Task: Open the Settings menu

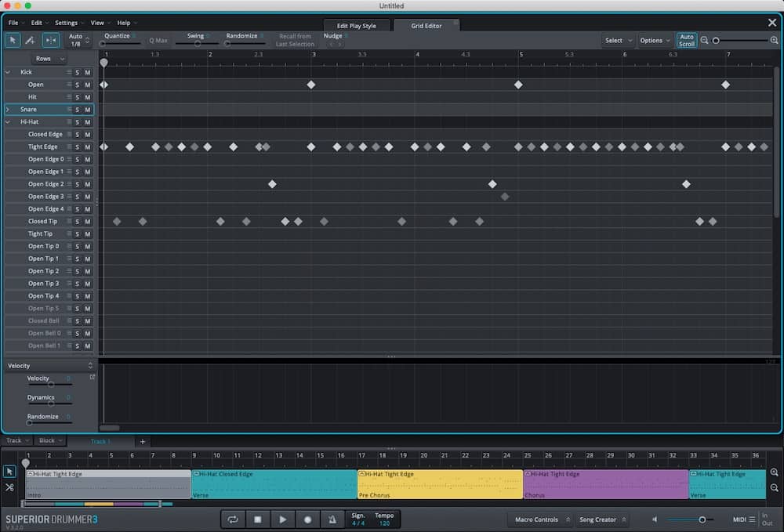Action: pyautogui.click(x=68, y=22)
